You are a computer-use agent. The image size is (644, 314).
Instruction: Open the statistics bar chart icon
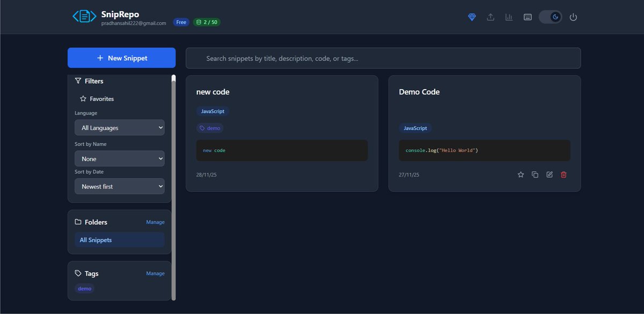click(x=509, y=17)
